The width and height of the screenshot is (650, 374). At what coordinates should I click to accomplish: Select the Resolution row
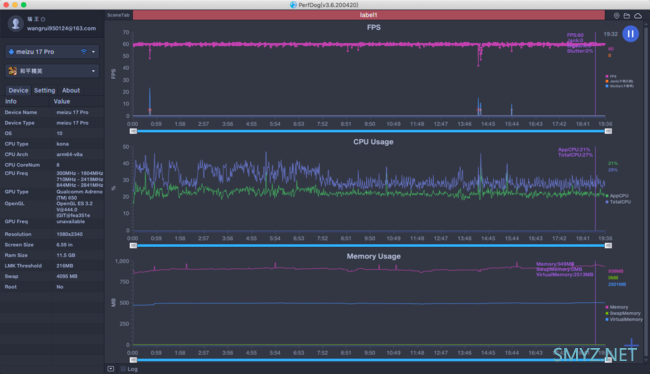(x=52, y=234)
